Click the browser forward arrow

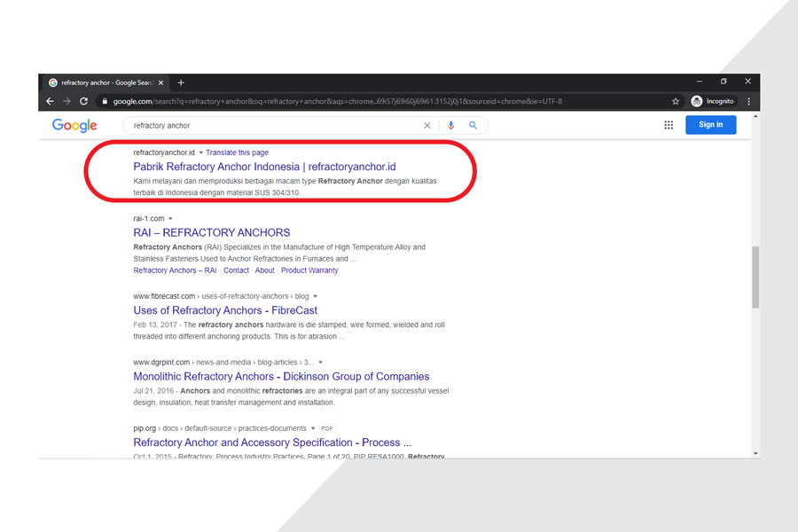tap(66, 101)
